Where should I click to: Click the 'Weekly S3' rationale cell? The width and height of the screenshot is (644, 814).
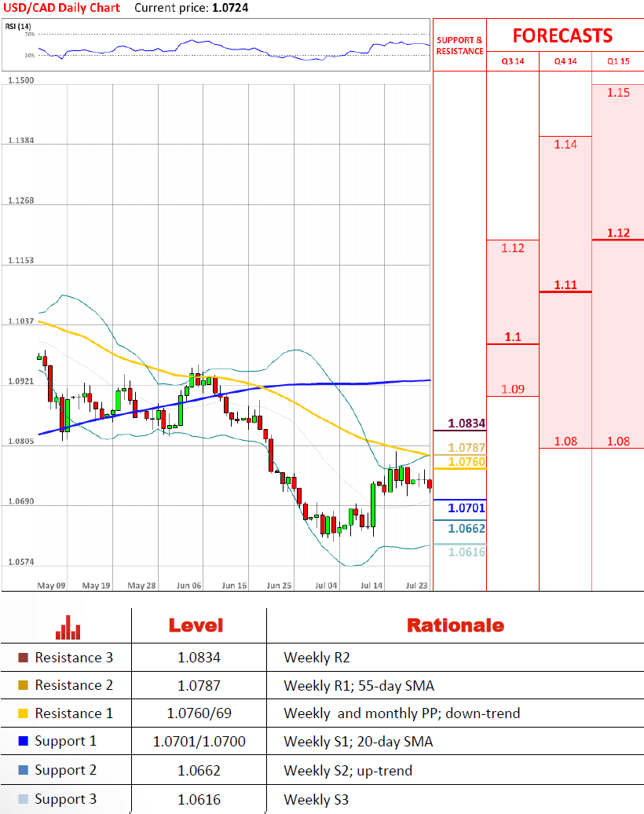pos(316,800)
